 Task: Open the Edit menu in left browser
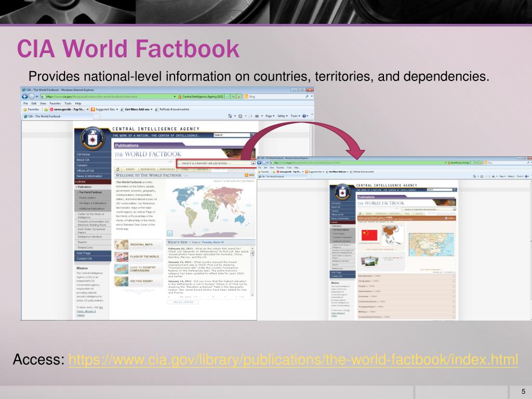pyautogui.click(x=34, y=103)
